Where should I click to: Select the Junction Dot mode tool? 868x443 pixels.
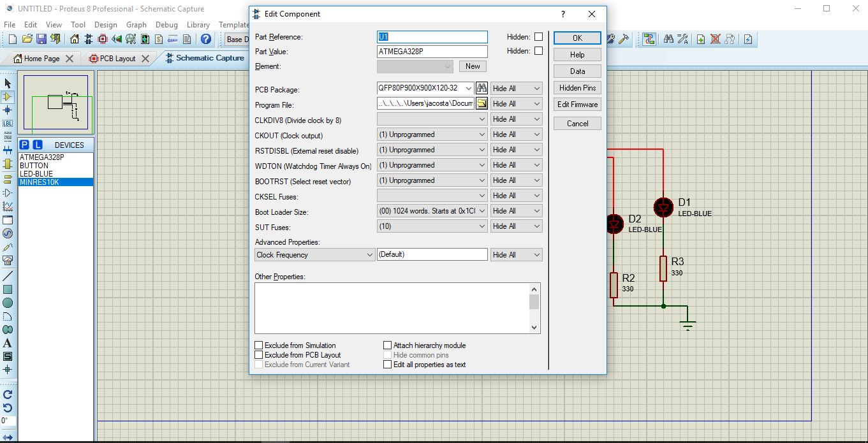[8, 110]
